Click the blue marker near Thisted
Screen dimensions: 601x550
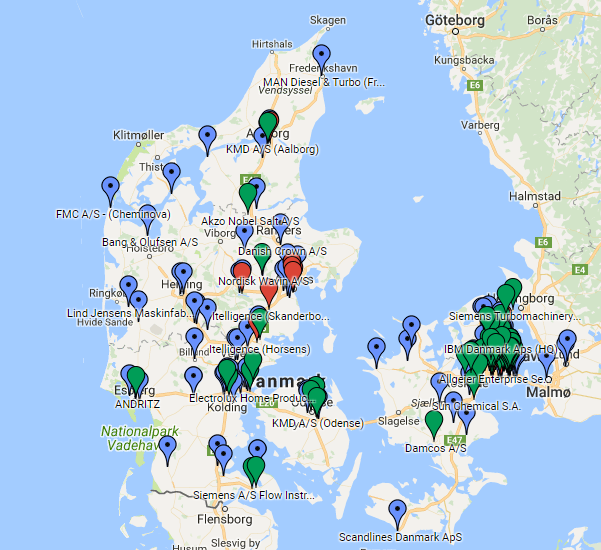click(171, 176)
